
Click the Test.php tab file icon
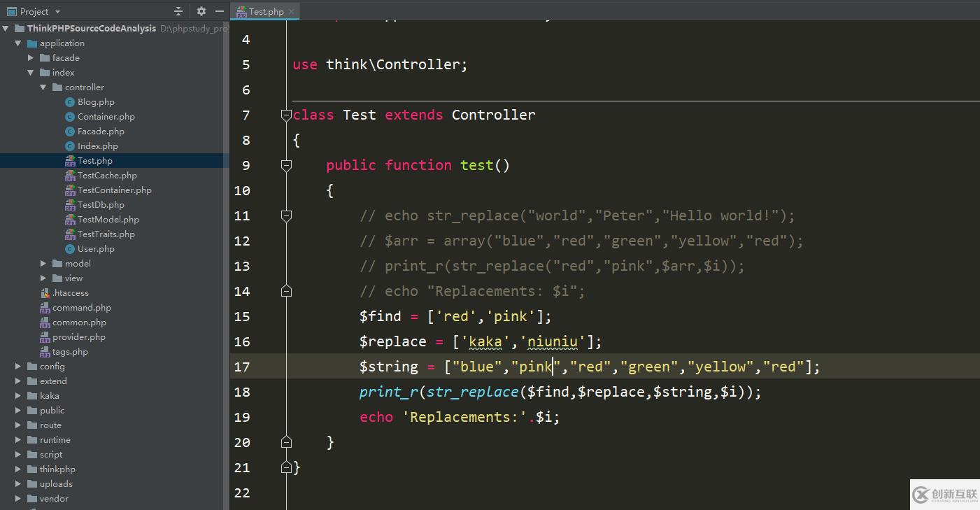[x=242, y=11]
